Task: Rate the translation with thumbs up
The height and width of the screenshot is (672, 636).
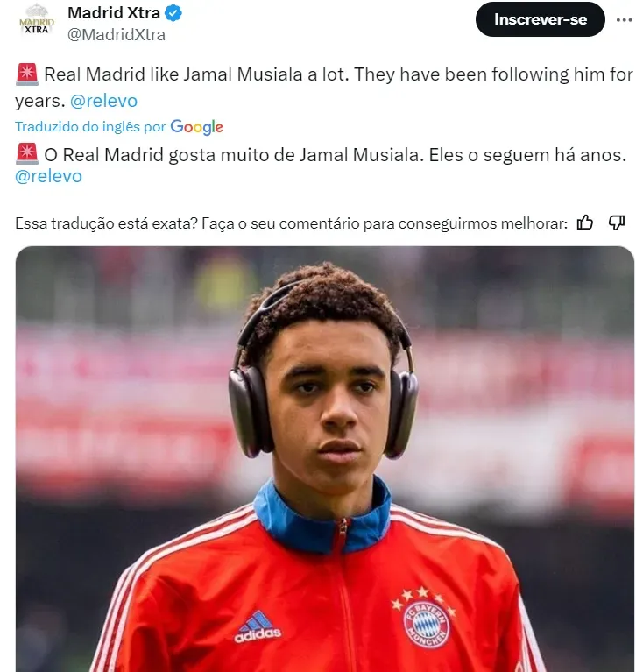Action: point(584,223)
